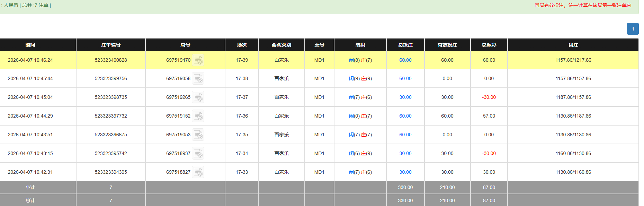This screenshot has width=644, height=206.
Task: Click total bet 60.00 link at 10:45:44
Action: pos(405,79)
